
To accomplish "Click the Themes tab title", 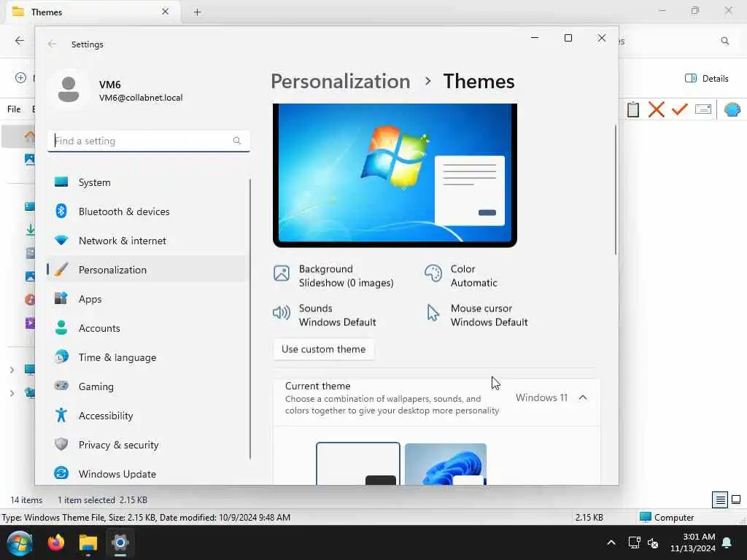I will [x=46, y=12].
